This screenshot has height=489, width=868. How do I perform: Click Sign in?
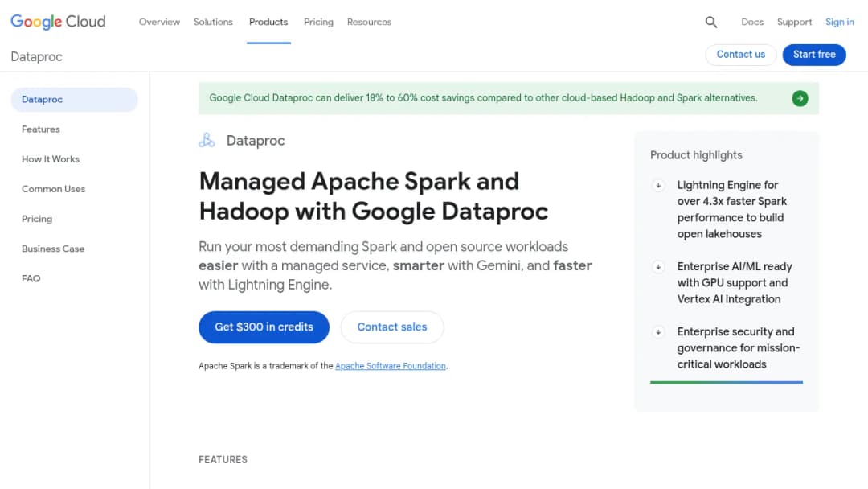[x=840, y=23]
